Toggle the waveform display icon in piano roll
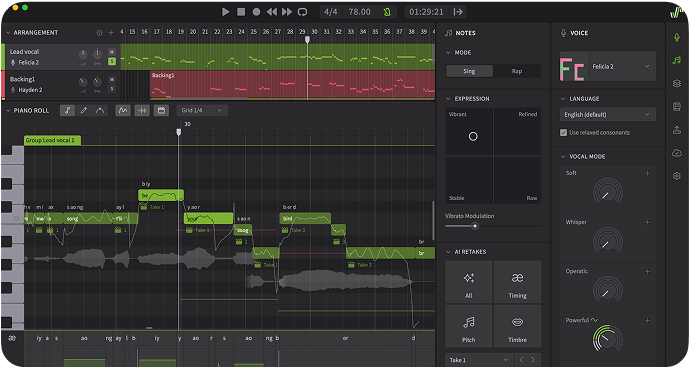The image size is (689, 367). tap(142, 110)
